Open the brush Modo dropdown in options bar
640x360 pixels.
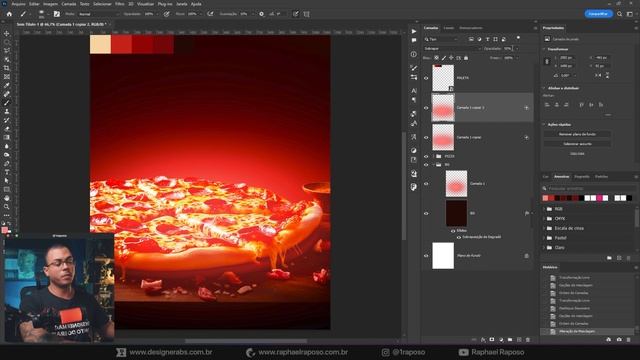coord(99,14)
